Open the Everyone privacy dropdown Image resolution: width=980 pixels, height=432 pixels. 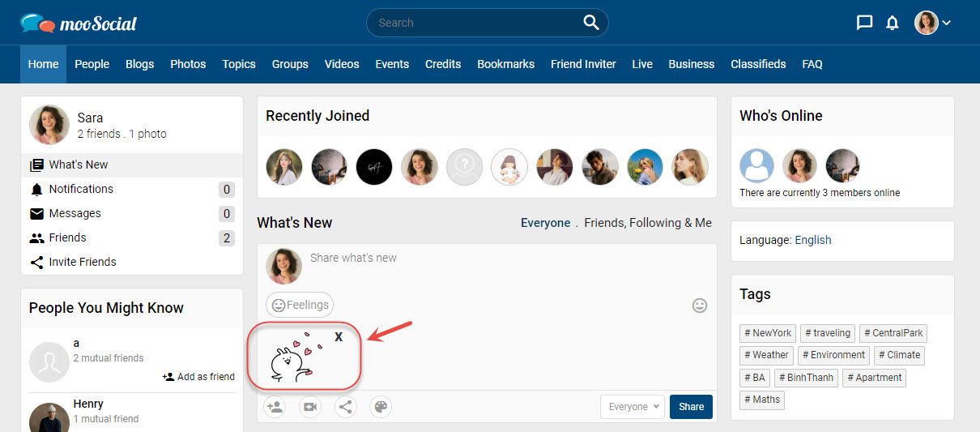coord(633,407)
